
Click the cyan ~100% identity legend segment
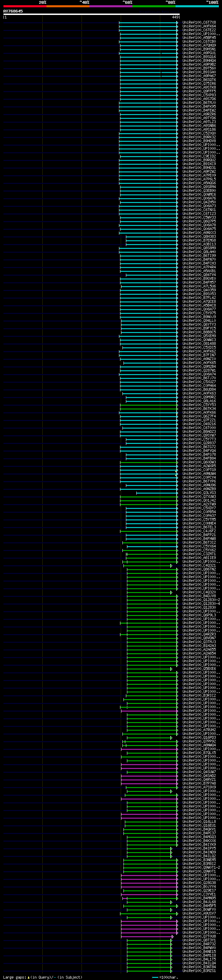(197, 6)
